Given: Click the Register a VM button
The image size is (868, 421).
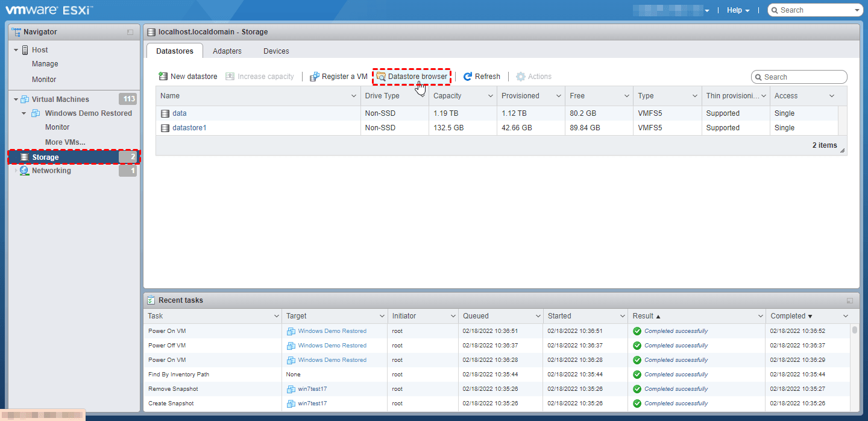Looking at the screenshot, I should coord(338,77).
